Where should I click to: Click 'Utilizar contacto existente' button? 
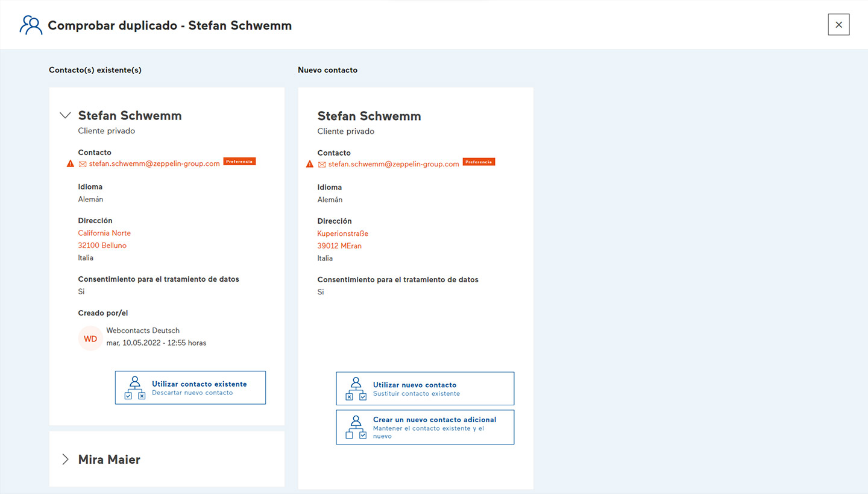[x=190, y=388]
